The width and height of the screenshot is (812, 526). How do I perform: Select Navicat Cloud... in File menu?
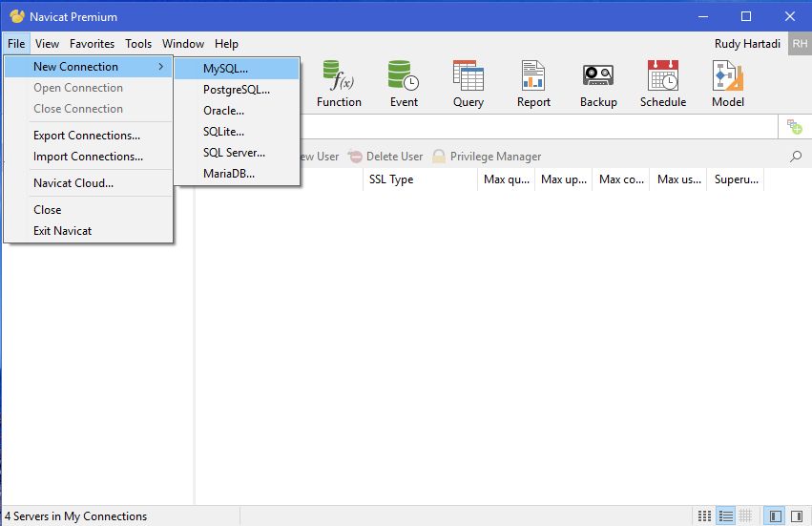coord(88,183)
